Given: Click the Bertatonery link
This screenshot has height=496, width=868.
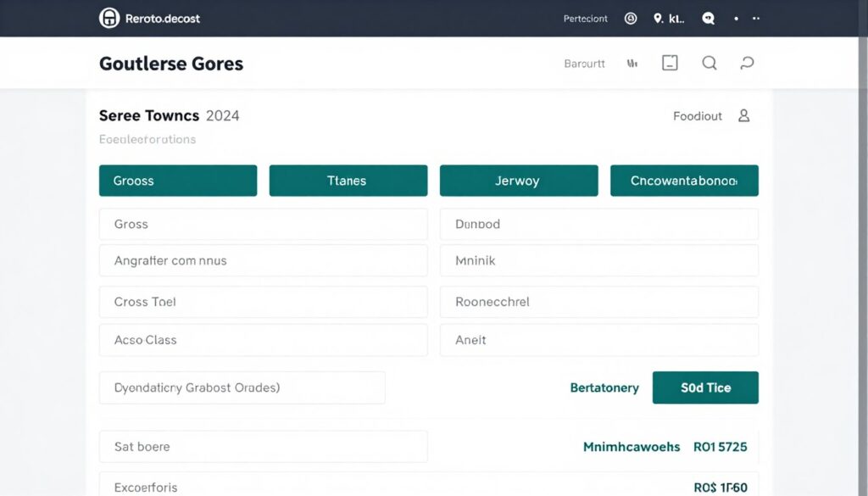Looking at the screenshot, I should pos(604,387).
